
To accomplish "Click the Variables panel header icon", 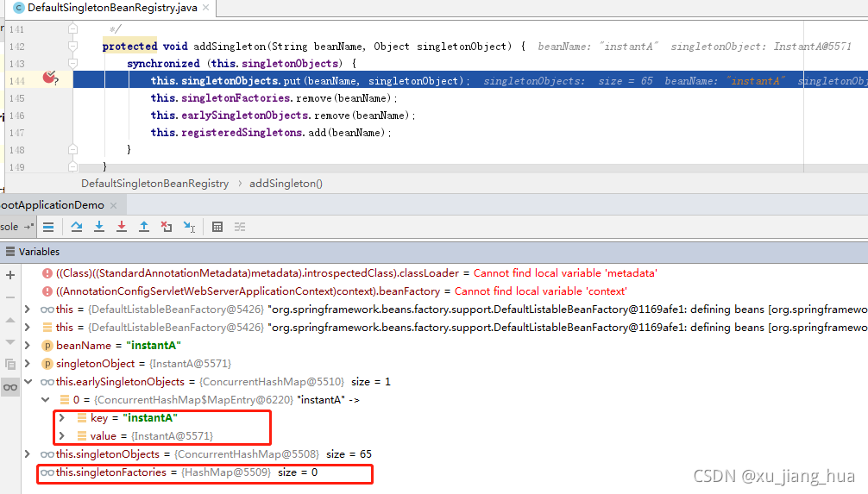I will point(10,252).
